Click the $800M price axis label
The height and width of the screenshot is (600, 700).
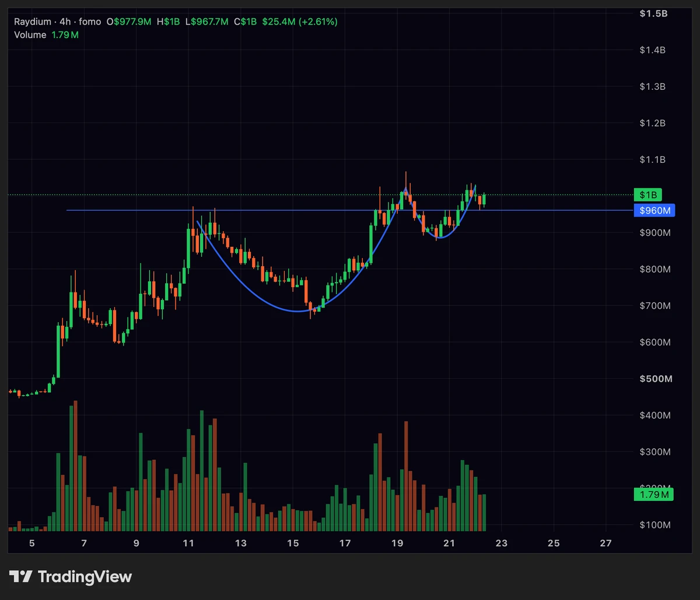point(654,270)
